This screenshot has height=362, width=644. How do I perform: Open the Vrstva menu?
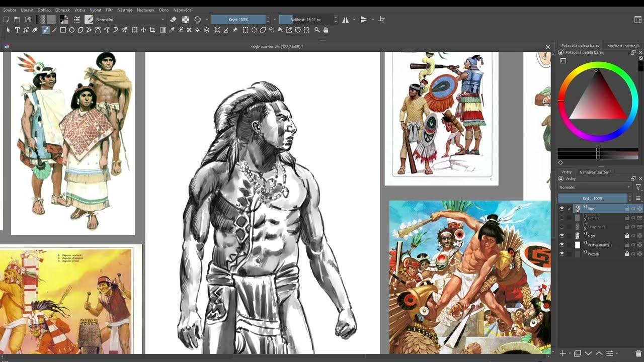pos(79,10)
